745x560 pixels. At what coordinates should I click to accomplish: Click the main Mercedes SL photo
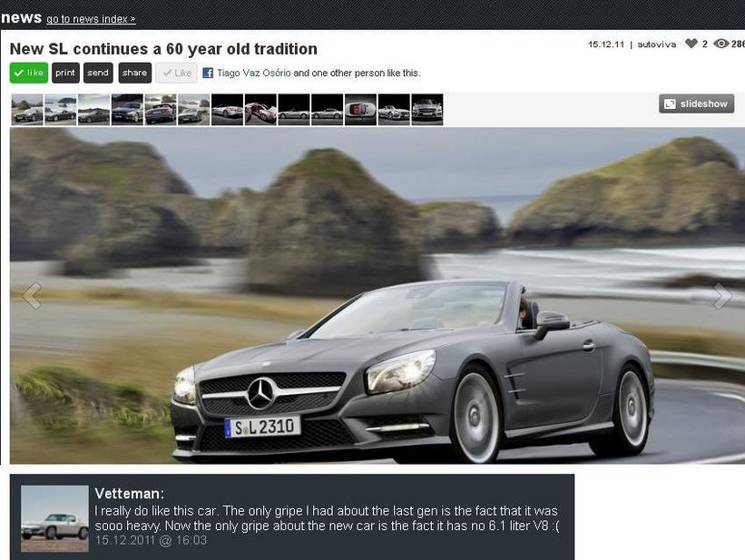pos(377,296)
